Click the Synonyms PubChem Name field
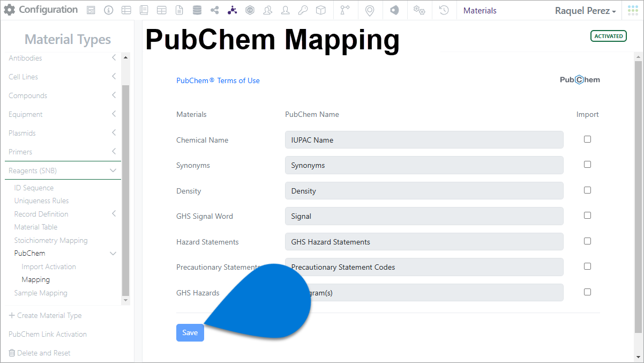644x363 pixels. [x=424, y=165]
